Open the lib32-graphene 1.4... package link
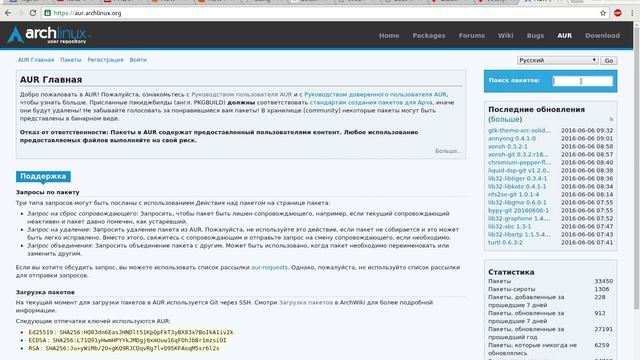Viewport: 640px width, 360px height. pos(519,218)
